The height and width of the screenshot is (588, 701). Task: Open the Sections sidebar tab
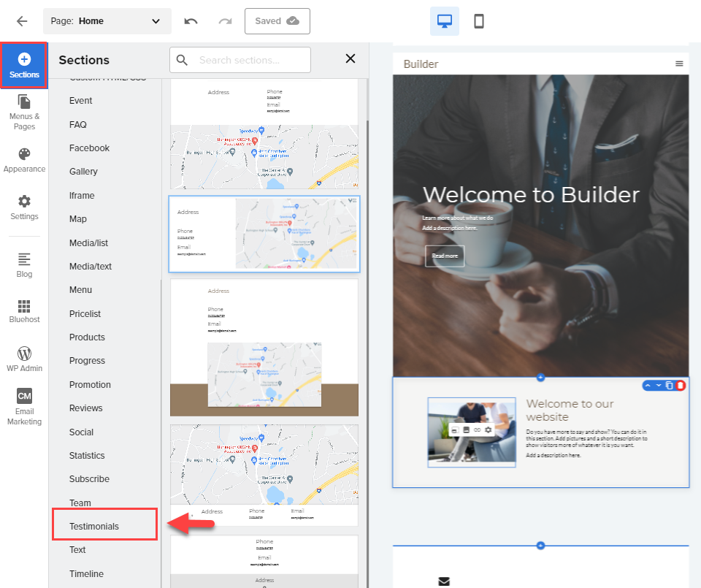(x=24, y=65)
